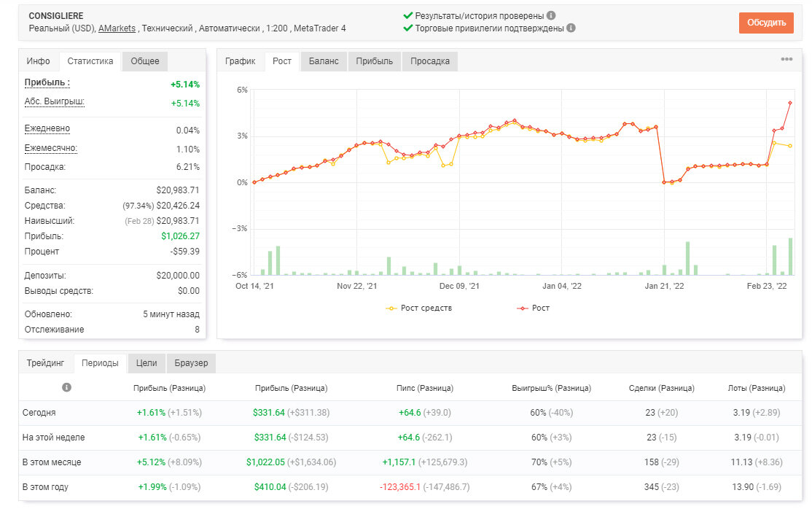The width and height of the screenshot is (812, 509).
Task: Click the Отслеживание count 8
Action: (x=197, y=329)
